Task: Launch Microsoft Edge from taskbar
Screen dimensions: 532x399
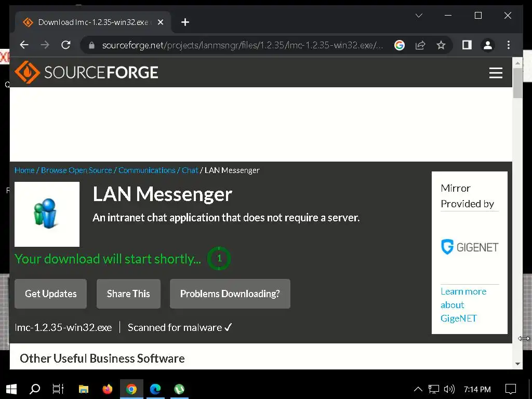Action: pos(155,389)
